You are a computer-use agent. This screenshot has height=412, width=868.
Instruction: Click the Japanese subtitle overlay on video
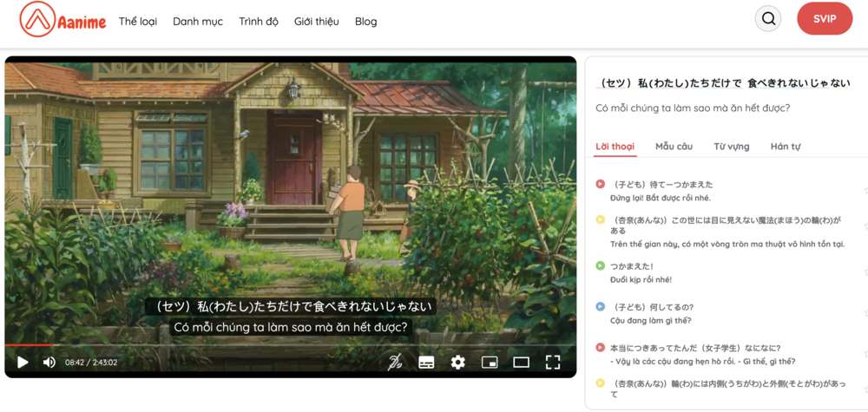[291, 307]
